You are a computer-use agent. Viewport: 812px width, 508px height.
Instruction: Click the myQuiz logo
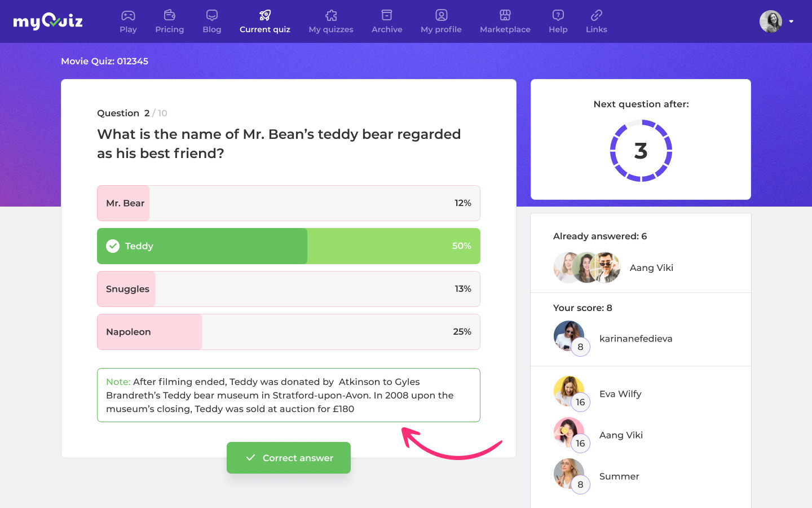coord(48,21)
